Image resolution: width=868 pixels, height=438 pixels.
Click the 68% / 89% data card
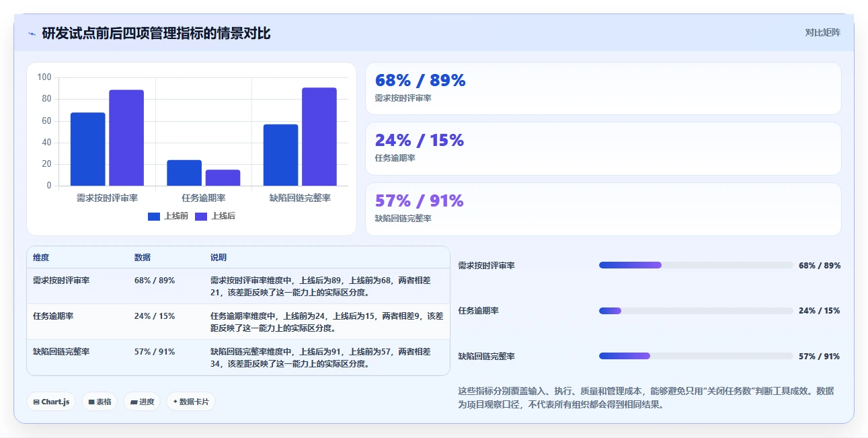tap(603, 89)
